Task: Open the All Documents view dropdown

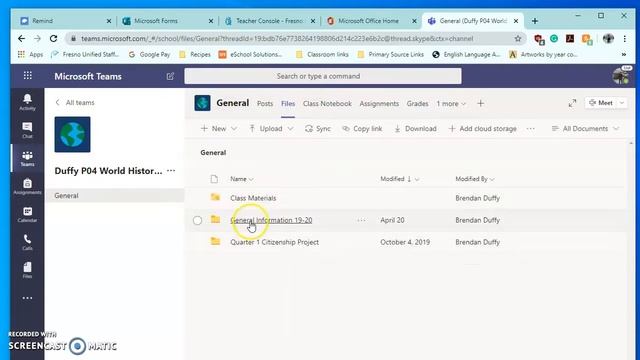Action: (585, 129)
